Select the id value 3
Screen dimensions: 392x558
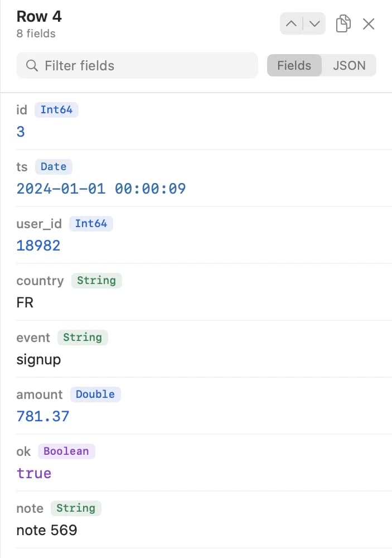pyautogui.click(x=21, y=132)
